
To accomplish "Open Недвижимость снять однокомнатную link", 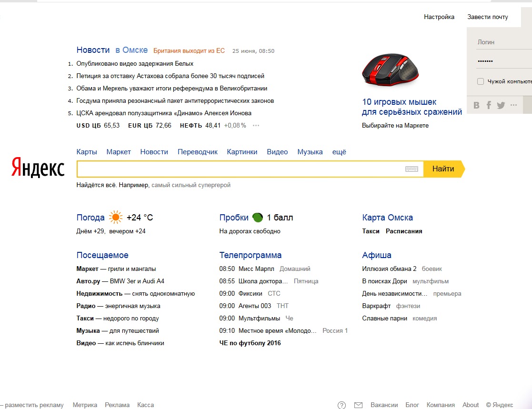I will point(136,294).
